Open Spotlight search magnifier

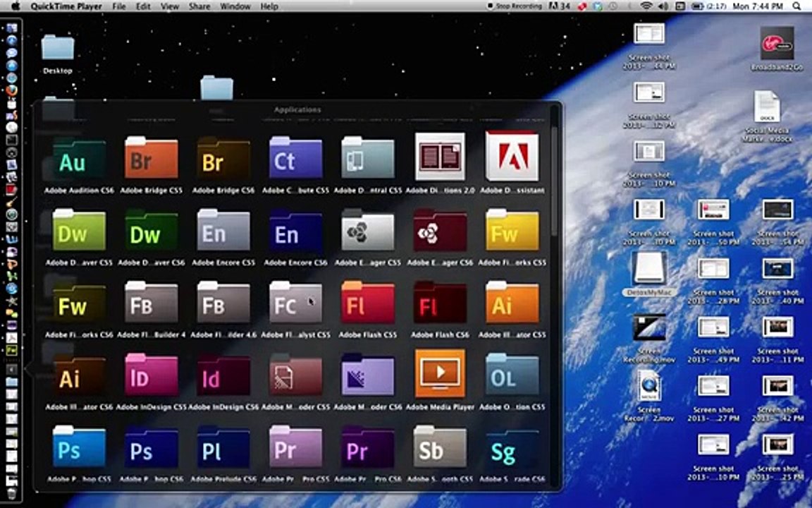[x=796, y=6]
